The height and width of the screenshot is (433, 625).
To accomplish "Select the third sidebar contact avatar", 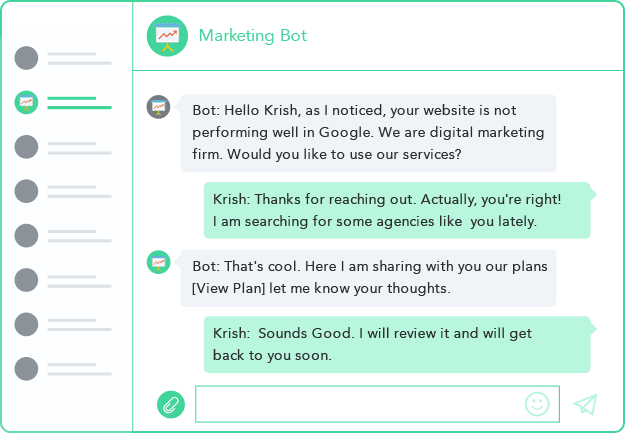I will click(x=27, y=147).
